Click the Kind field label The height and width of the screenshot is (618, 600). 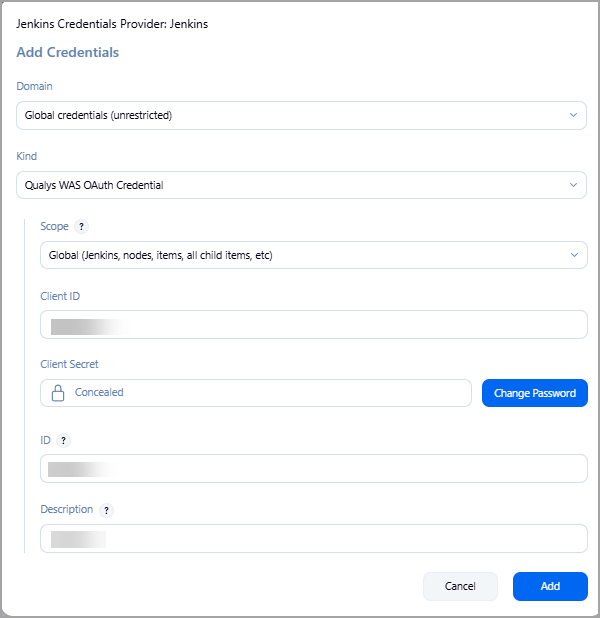[27, 157]
